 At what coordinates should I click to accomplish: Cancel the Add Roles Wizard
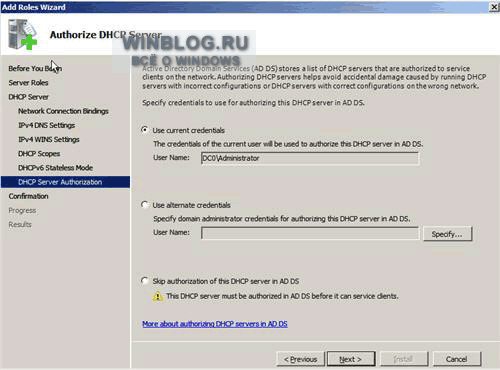(457, 359)
